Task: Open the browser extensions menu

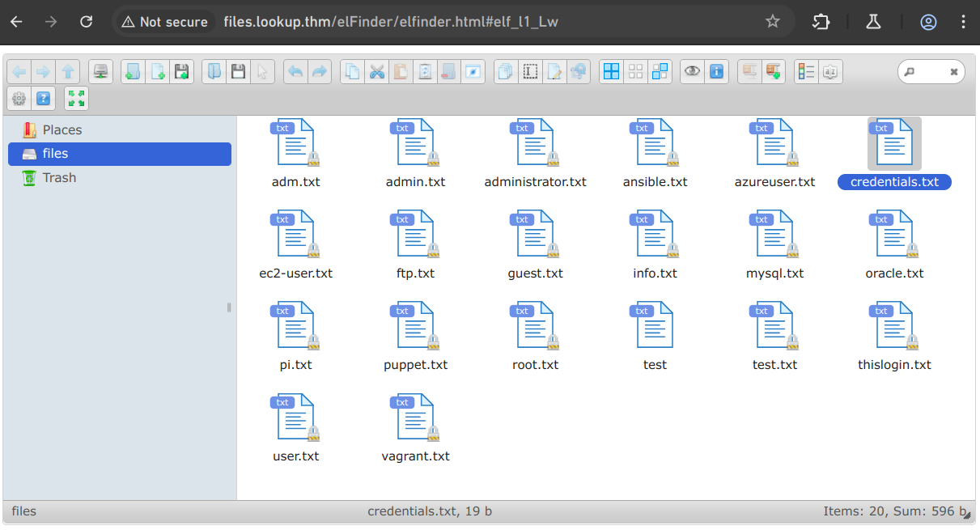Action: [821, 22]
